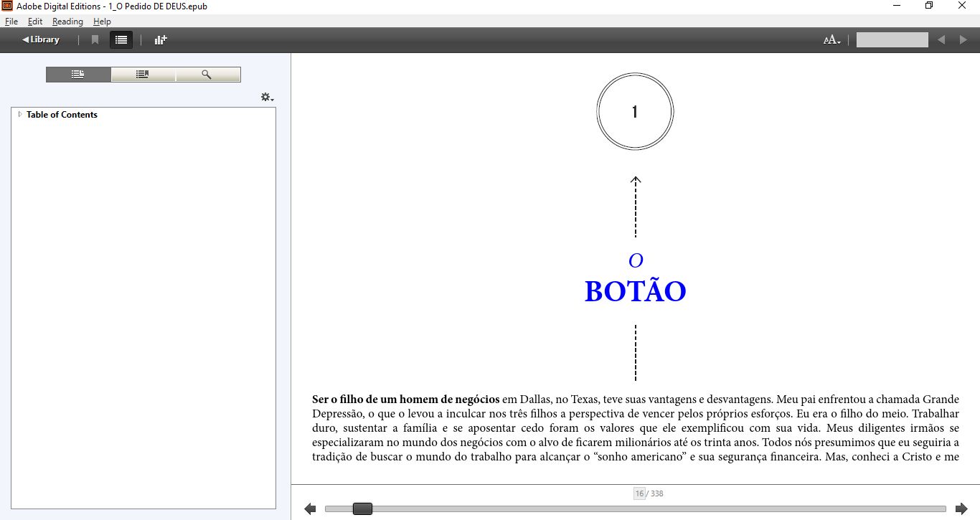Go to previous search result arrow
Image resolution: width=980 pixels, height=520 pixels.
click(x=941, y=40)
